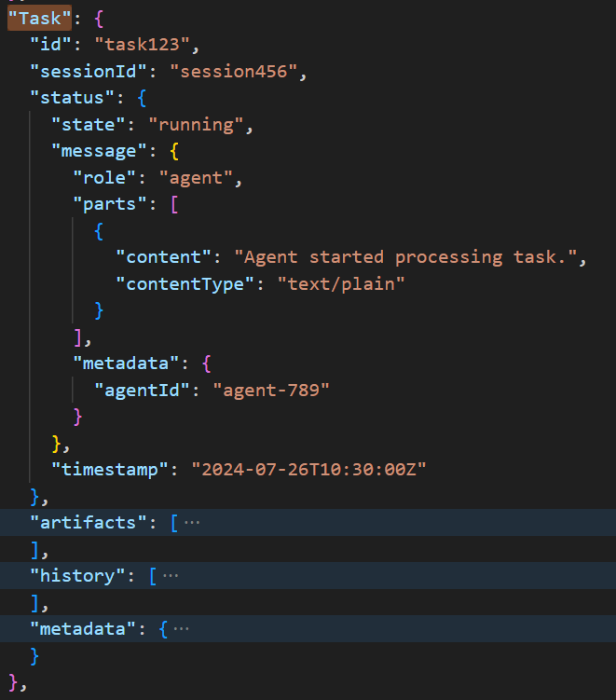Click the "role" key in message
616x700 pixels.
[x=105, y=177]
